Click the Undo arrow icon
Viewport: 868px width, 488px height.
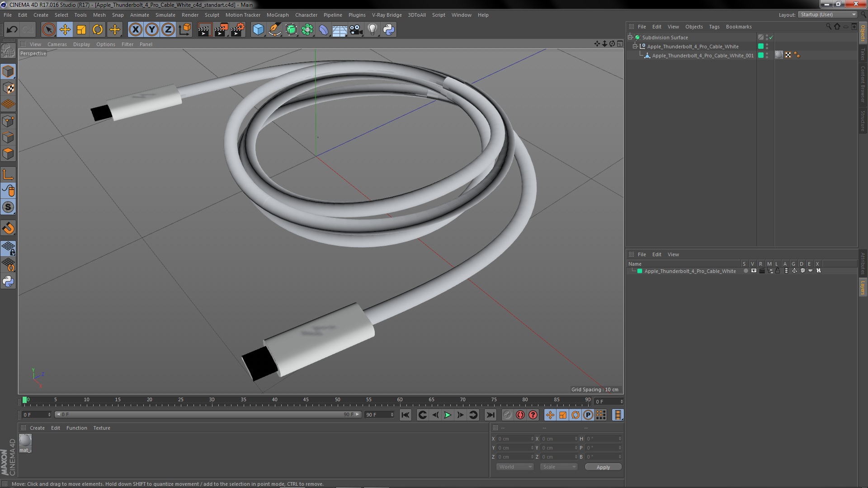(12, 30)
